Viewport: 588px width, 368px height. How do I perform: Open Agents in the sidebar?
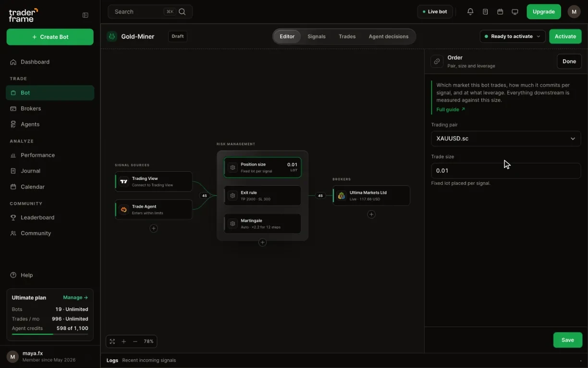[50, 124]
